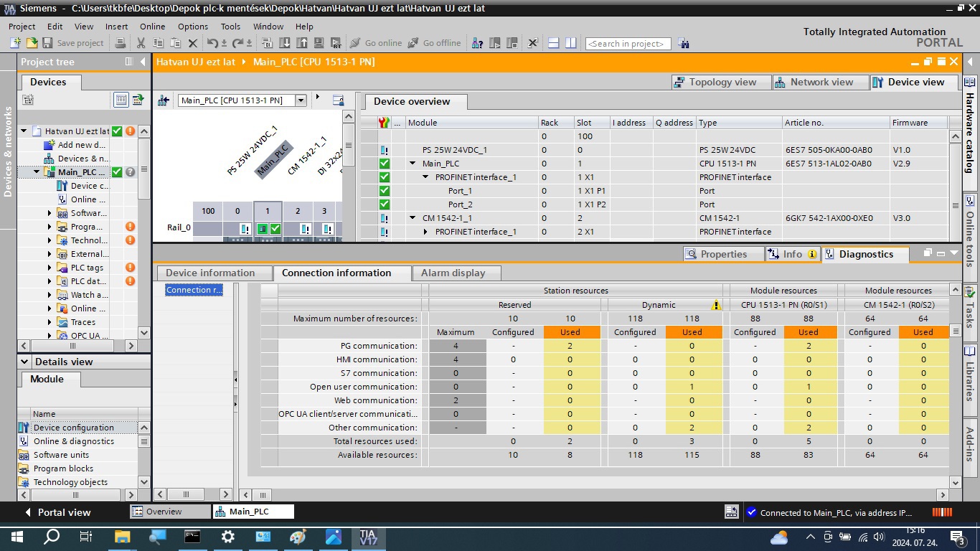Switch to Portal view
The height and width of the screenshot is (551, 980).
click(x=57, y=512)
